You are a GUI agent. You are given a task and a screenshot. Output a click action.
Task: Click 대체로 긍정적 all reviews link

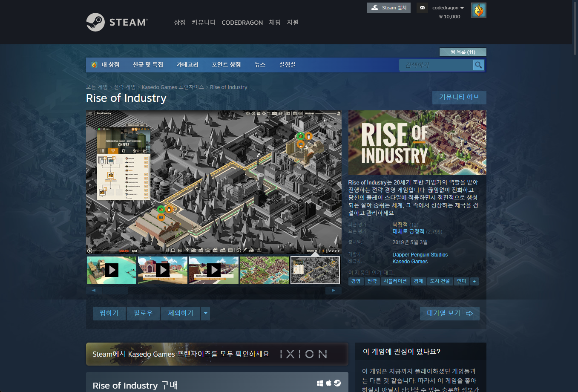click(x=408, y=231)
